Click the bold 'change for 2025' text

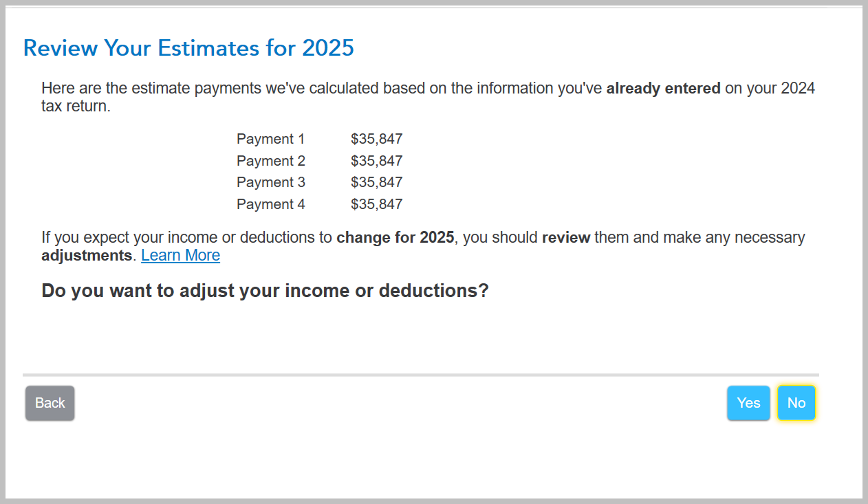tap(395, 238)
